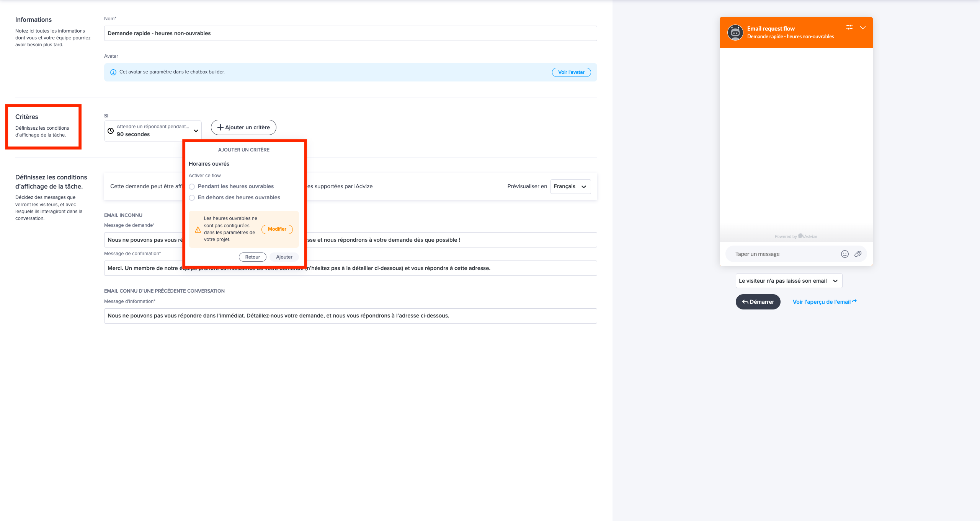Click Voir l'avatar button
The image size is (980, 521).
pyautogui.click(x=571, y=72)
